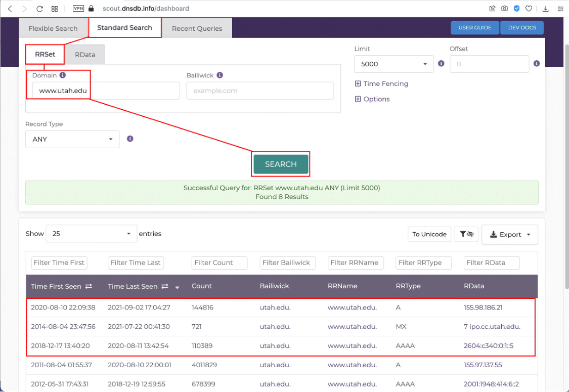569x392 pixels.
Task: Switch to RData sub-tab
Action: (x=85, y=55)
